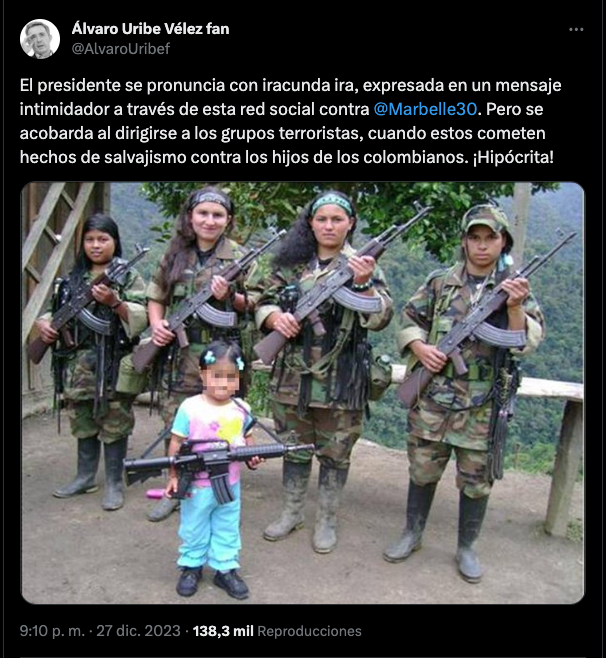Click the 138,3 mil view count
This screenshot has width=606, height=658.
coord(223,631)
